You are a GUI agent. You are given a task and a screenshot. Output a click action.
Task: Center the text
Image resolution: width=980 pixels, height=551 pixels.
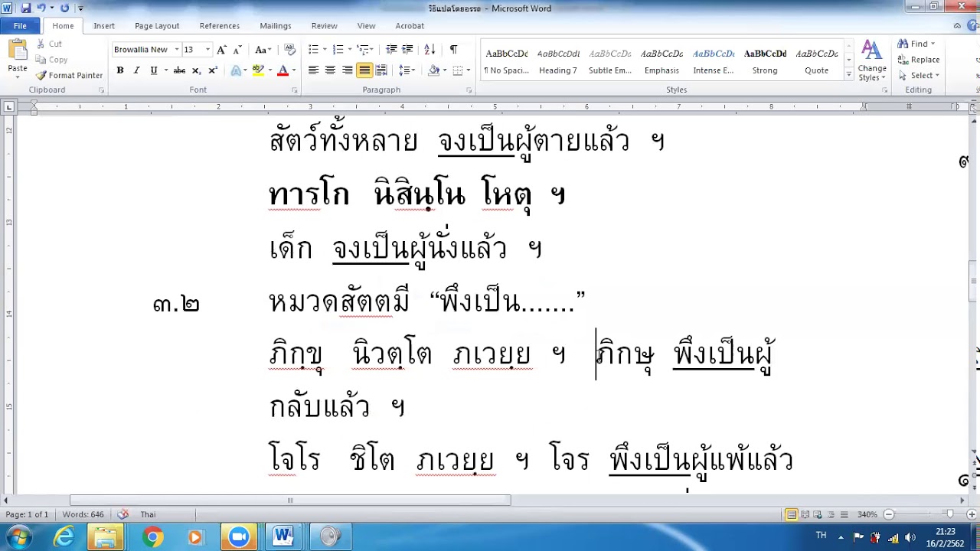click(330, 70)
